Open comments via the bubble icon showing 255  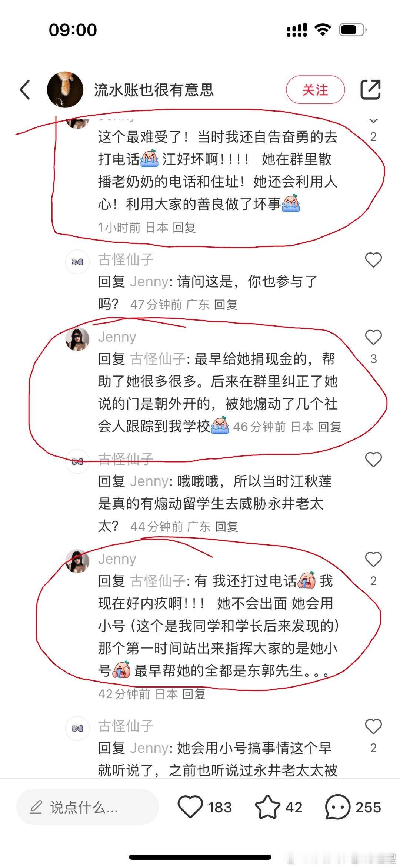coord(353,807)
